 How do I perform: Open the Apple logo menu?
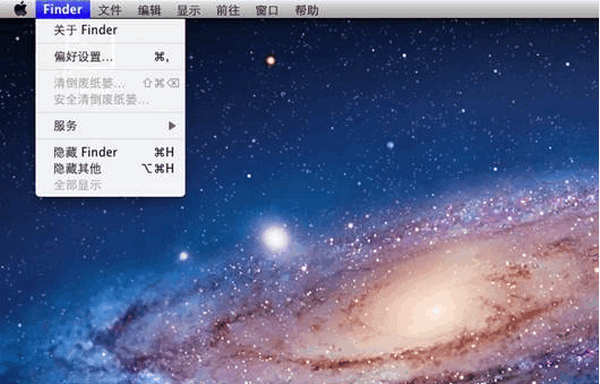[x=21, y=9]
